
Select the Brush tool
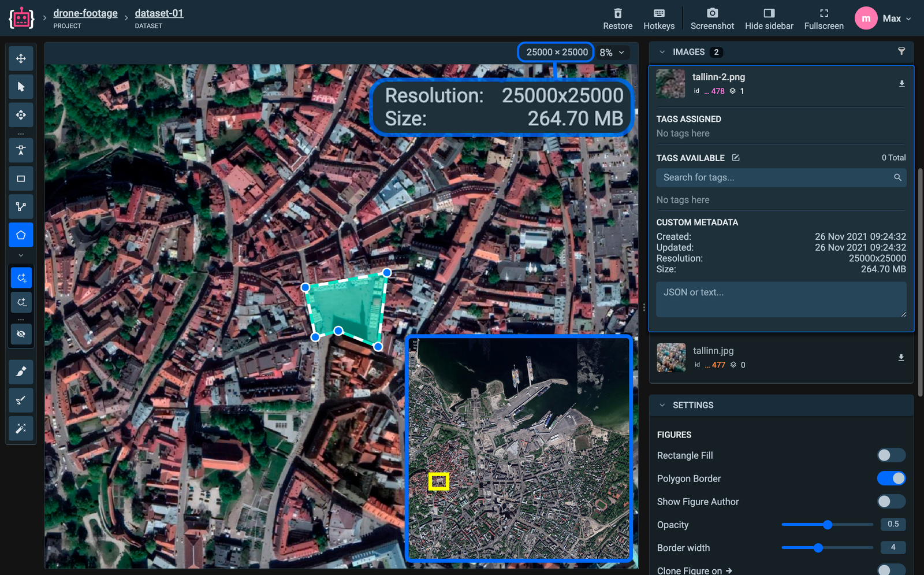(x=21, y=372)
